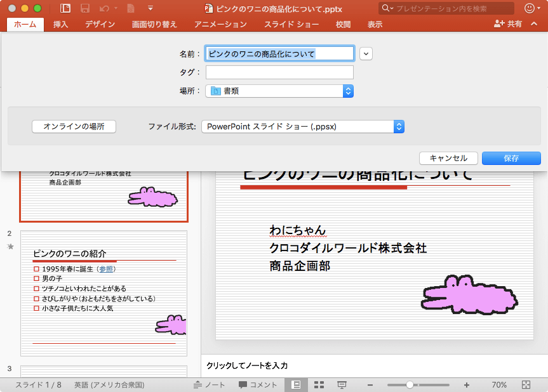
Task: Switch to the ホーム tab
Action: pyautogui.click(x=25, y=24)
